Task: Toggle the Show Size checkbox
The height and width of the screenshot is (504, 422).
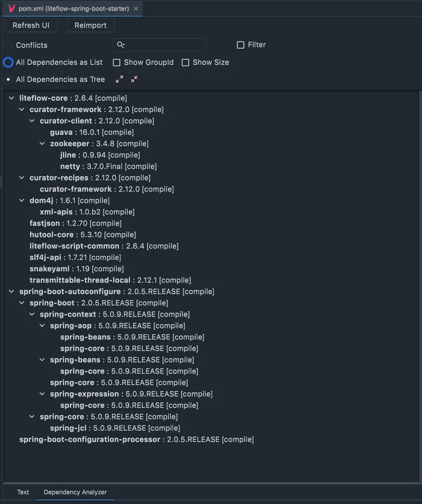Action: [185, 62]
